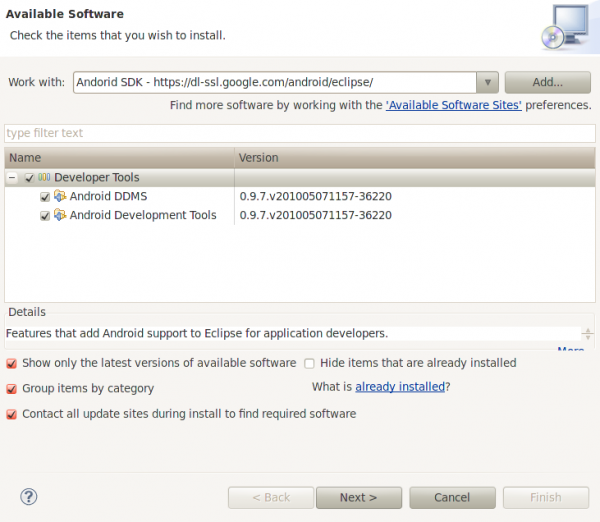Click the Name column header

(x=119, y=158)
